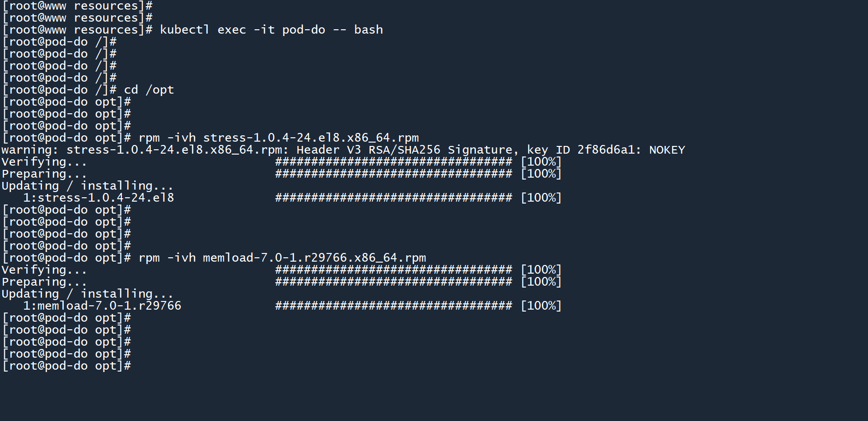Click 'stress-1.0.4-24.el8.x86_64.rpm:' in the warning line
Image resolution: width=868 pixels, height=421 pixels.
click(178, 150)
